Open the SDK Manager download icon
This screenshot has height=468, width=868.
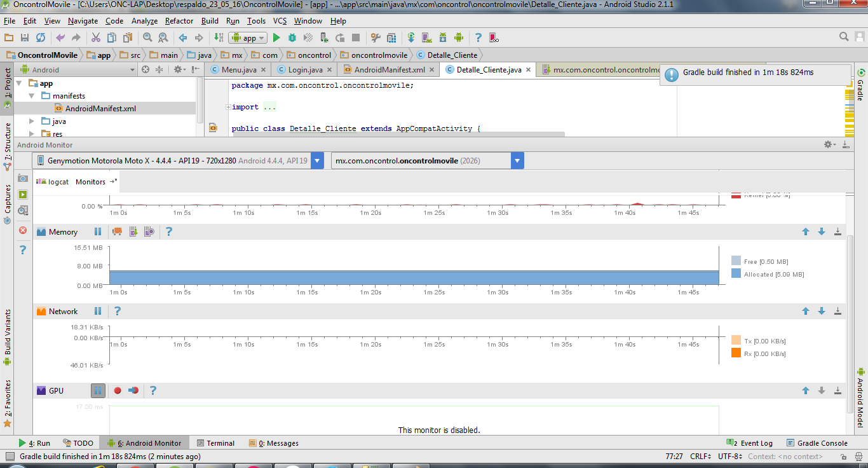click(x=443, y=38)
